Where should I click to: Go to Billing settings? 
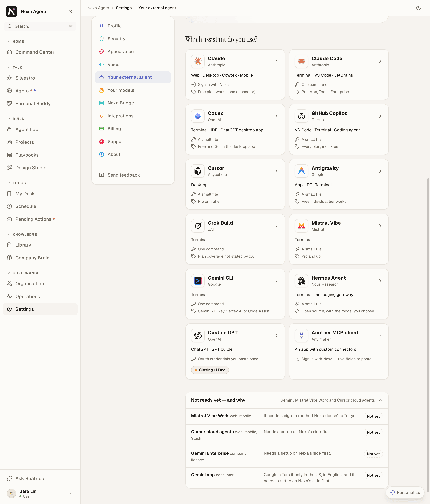click(133, 129)
